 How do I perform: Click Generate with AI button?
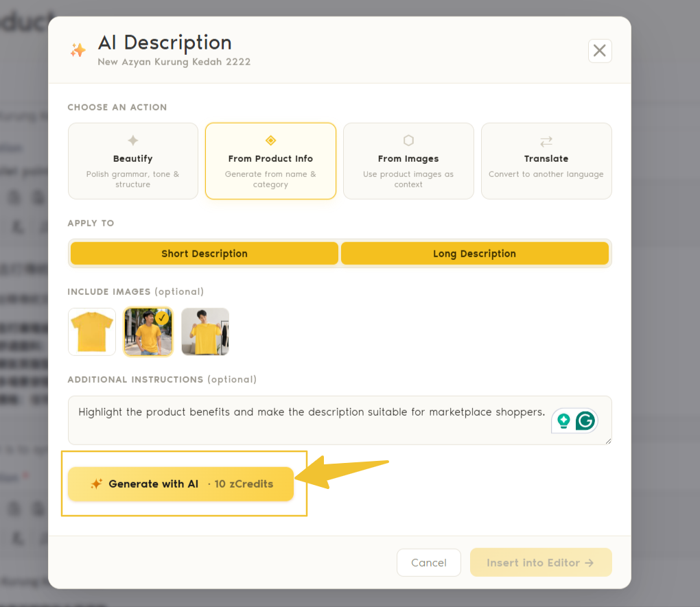point(180,484)
